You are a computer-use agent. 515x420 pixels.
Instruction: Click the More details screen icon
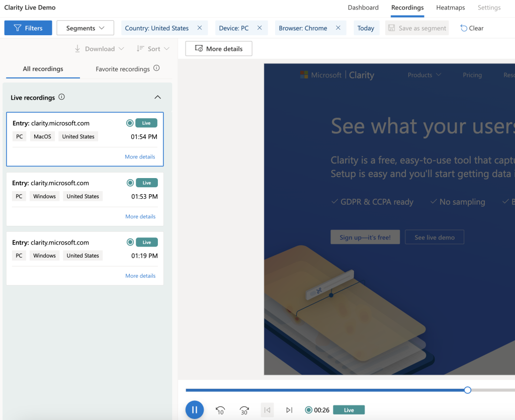point(199,49)
